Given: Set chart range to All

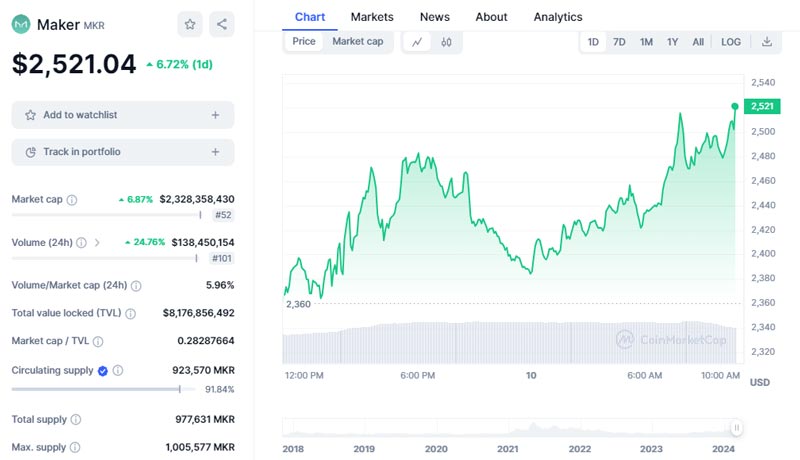Looking at the screenshot, I should coord(698,42).
